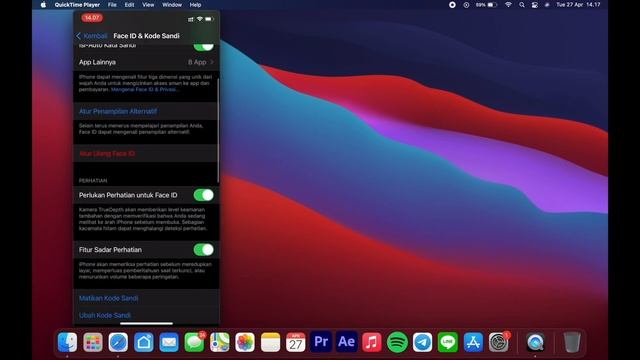Open the Edit menu
The width and height of the screenshot is (640, 360).
129,5
